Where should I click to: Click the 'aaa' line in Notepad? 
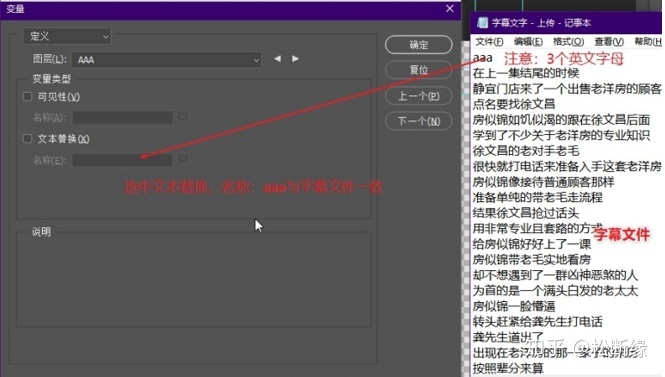click(x=483, y=58)
